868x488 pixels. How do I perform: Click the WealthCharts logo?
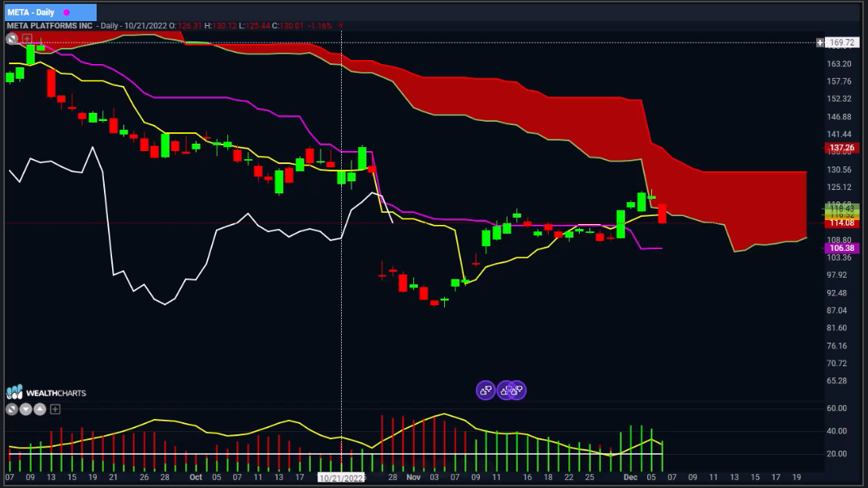coord(46,393)
